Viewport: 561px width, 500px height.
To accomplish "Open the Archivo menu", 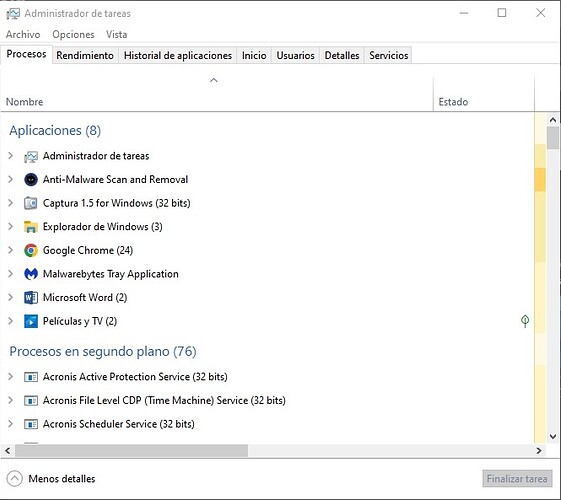I will [x=23, y=34].
